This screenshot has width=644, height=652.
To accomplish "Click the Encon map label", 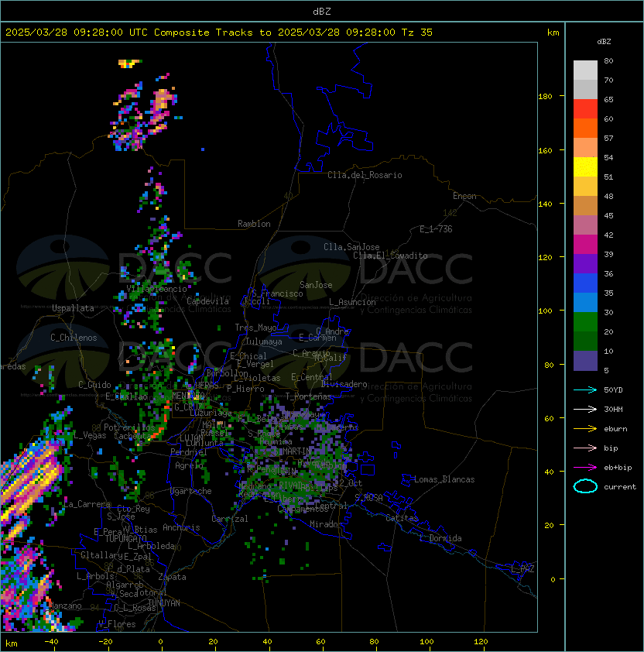I will tap(464, 196).
